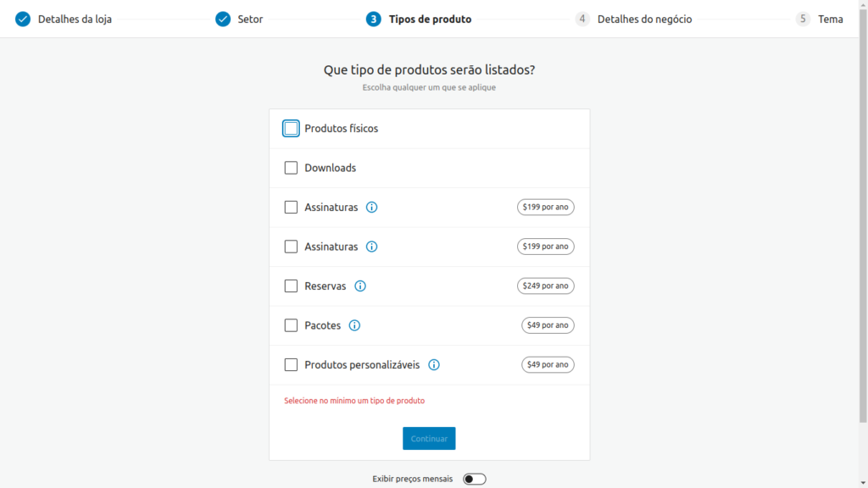Click the red validation warning message

coord(355,400)
